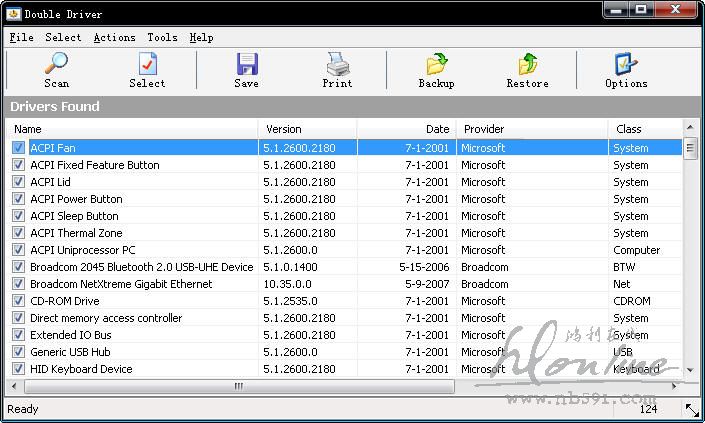Click the Print printer icon
705x423 pixels.
(338, 63)
